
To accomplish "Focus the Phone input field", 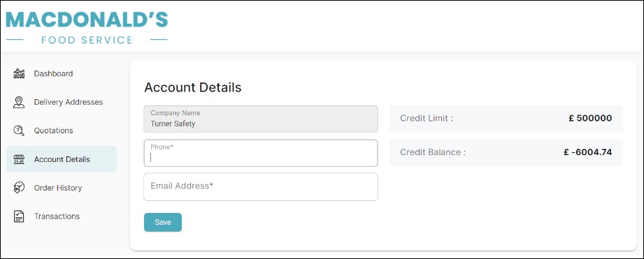I will [261, 154].
